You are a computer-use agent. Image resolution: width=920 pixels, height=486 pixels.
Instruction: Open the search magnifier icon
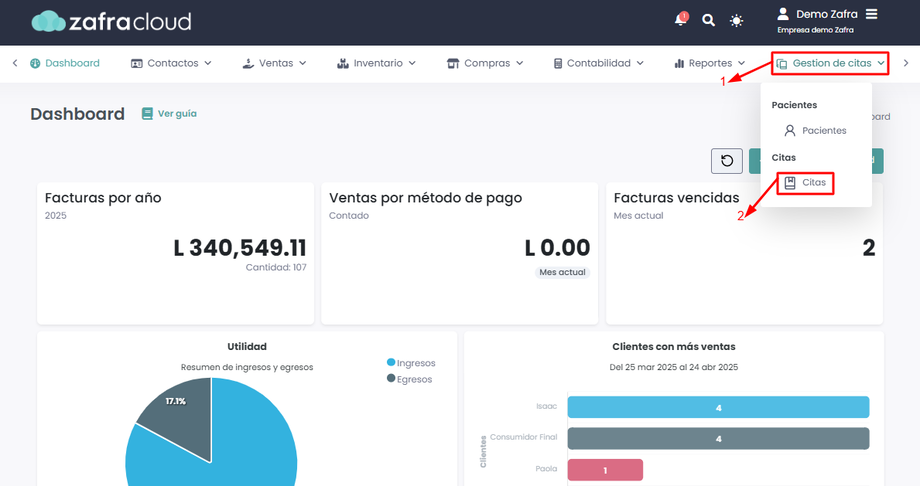click(x=708, y=21)
